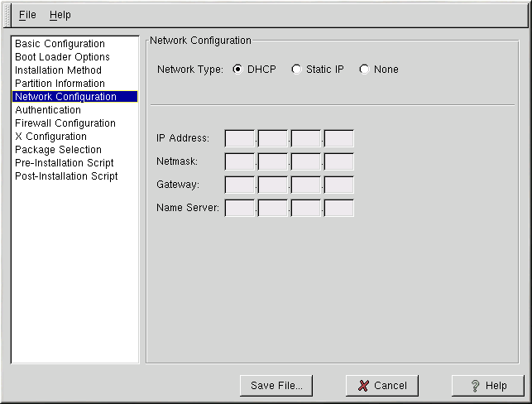
Task: Click first octet field of Gateway
Action: pos(239,185)
